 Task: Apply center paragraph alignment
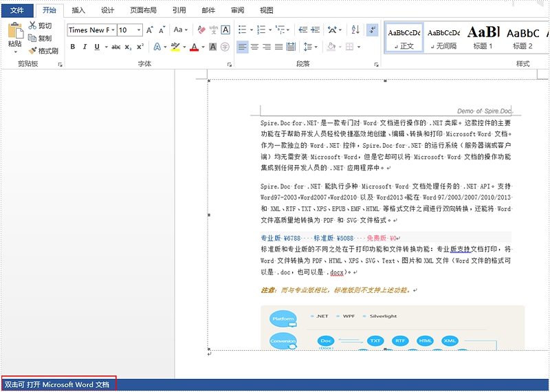coord(255,47)
